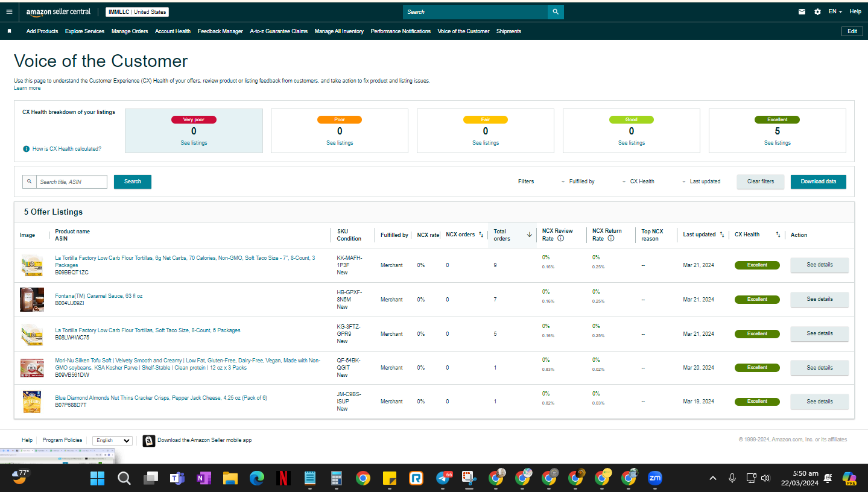Click the teal Search button beside the ASIN field
868x492 pixels.
[133, 181]
